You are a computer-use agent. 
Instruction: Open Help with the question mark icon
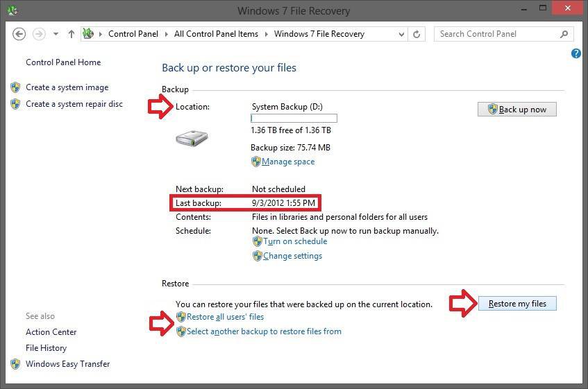(x=576, y=53)
